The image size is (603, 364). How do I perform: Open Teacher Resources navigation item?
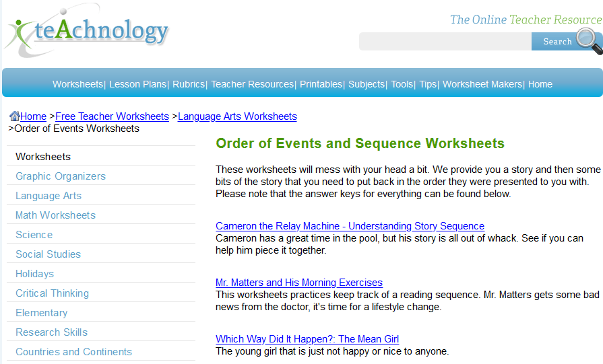tap(252, 84)
